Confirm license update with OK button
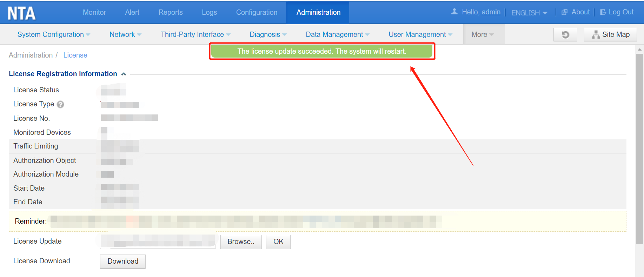This screenshot has height=277, width=644. click(278, 242)
